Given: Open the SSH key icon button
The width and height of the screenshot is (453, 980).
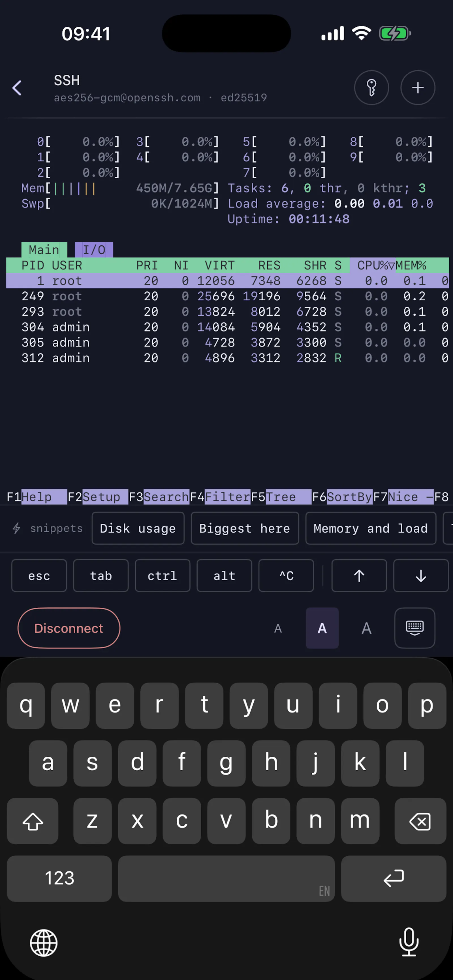Looking at the screenshot, I should pos(371,88).
